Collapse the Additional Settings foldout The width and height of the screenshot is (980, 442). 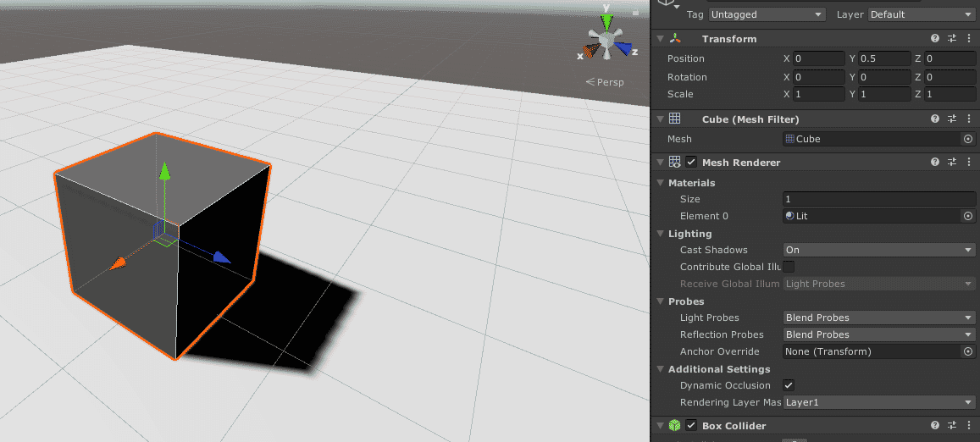(x=661, y=369)
